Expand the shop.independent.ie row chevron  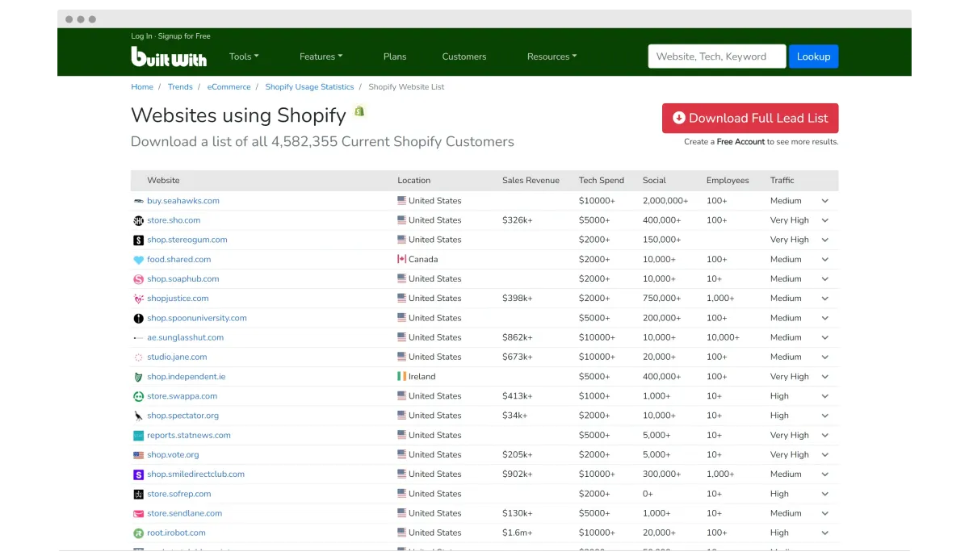click(825, 377)
